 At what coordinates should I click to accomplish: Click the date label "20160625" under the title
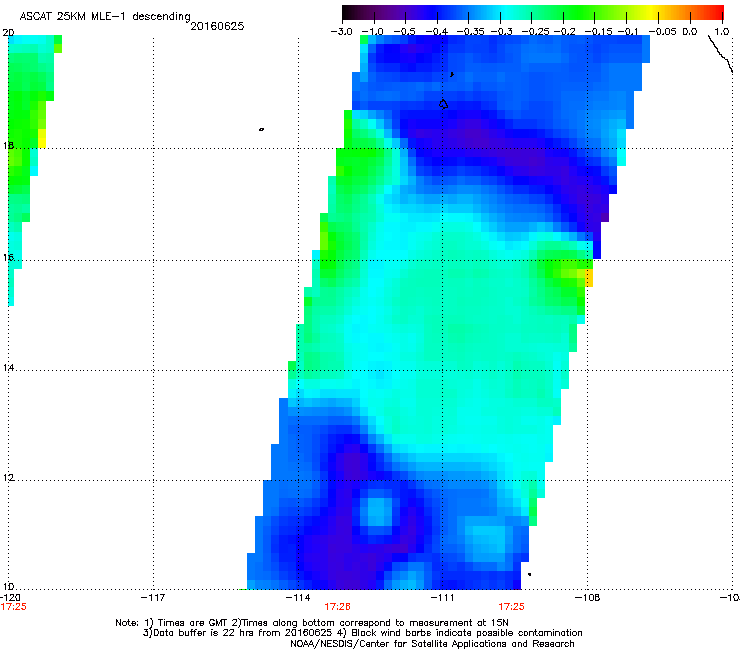[x=217, y=26]
